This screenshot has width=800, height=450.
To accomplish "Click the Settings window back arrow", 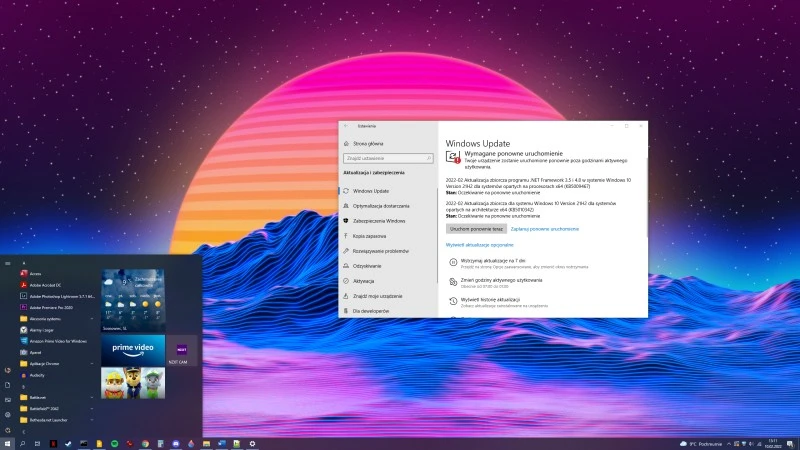I will pyautogui.click(x=346, y=126).
